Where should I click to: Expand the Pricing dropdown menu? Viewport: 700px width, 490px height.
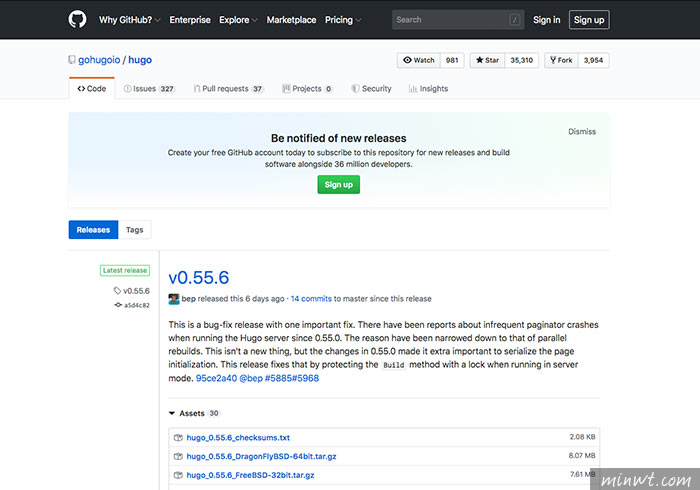tap(343, 20)
